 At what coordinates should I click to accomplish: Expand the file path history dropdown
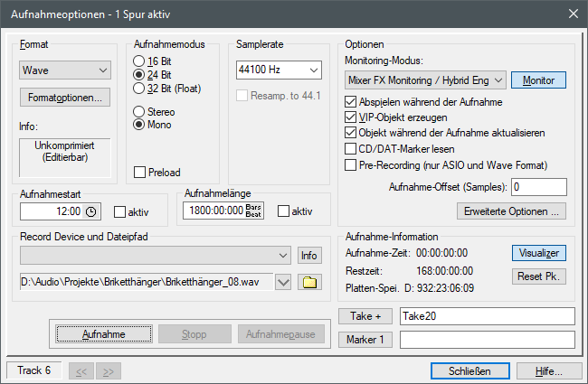click(283, 282)
